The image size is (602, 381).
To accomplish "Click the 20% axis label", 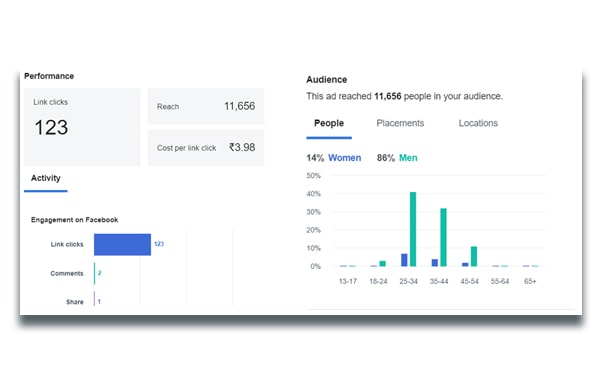I will tap(313, 230).
